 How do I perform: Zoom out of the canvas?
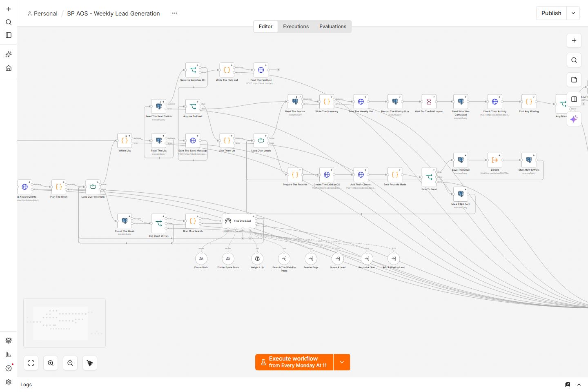coord(70,363)
